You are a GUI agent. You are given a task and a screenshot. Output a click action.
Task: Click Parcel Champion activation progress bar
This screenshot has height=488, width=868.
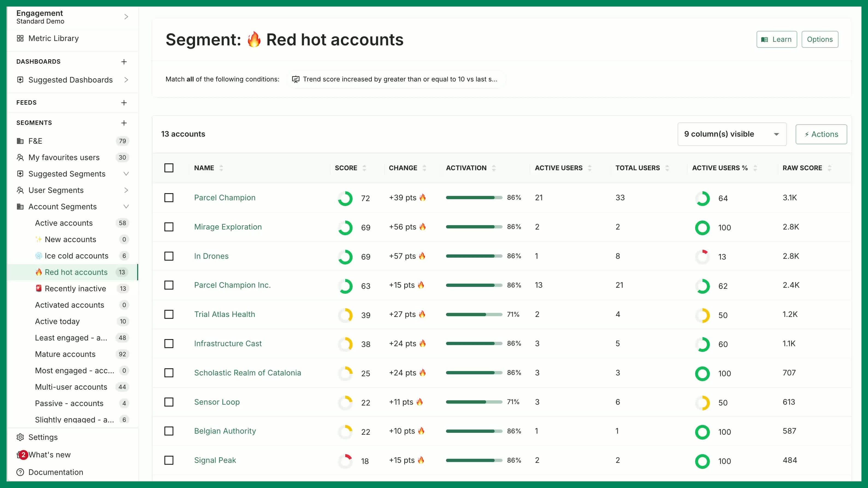click(474, 198)
